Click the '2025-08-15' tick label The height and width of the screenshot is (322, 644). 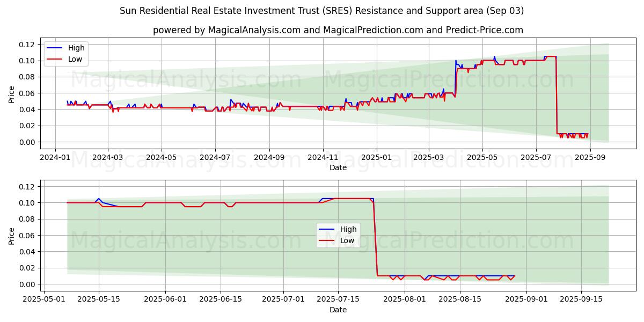point(461,299)
